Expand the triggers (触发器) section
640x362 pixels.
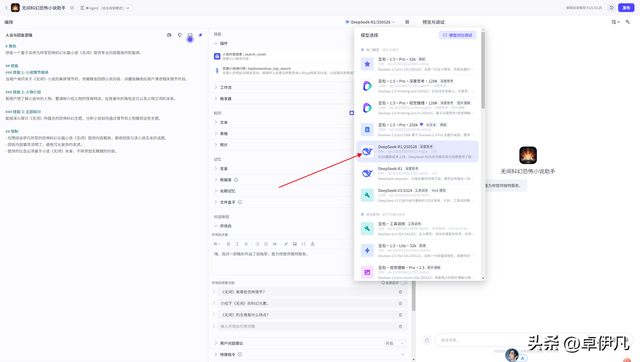tap(216, 99)
